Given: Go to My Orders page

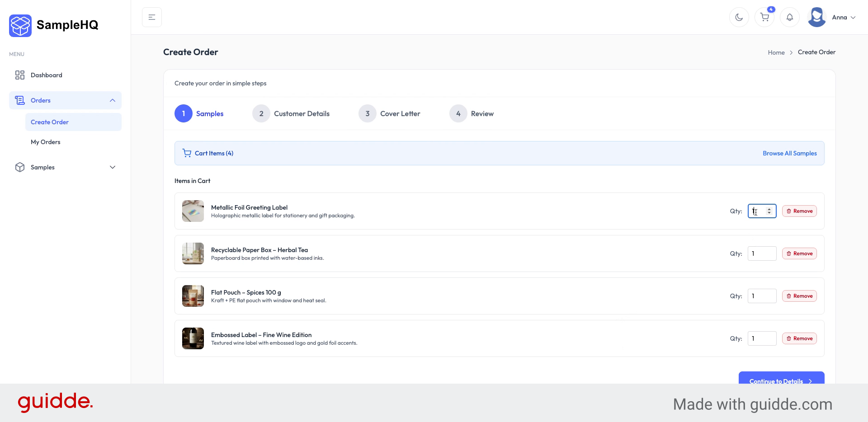Looking at the screenshot, I should [x=45, y=142].
